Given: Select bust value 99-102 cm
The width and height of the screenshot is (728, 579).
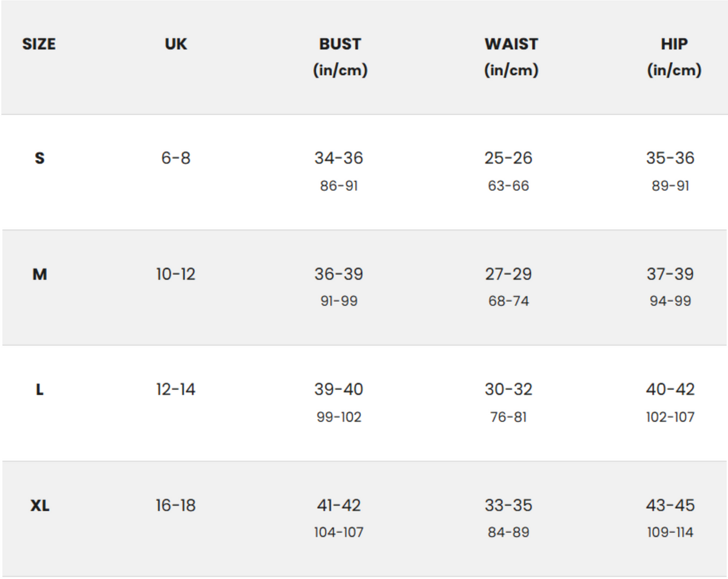Looking at the screenshot, I should click(x=339, y=417).
